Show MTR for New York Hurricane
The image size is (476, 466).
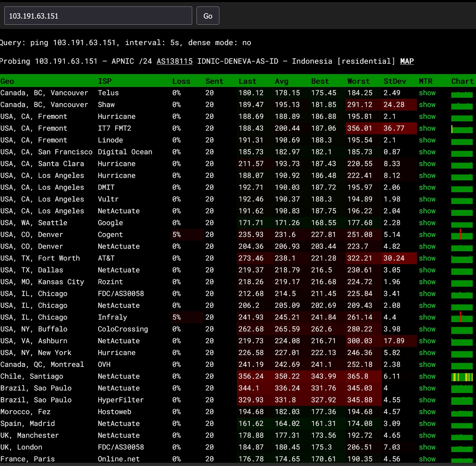(427, 353)
